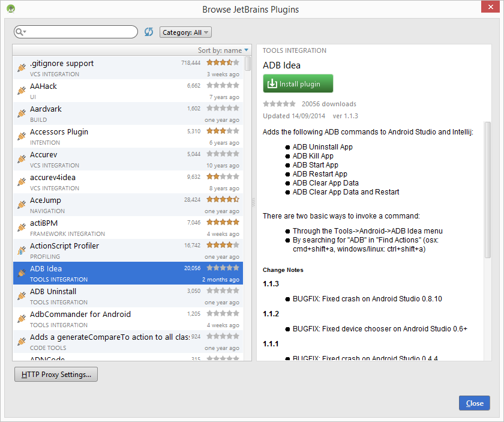
Task: Select the ActionScript Profiler plugin row
Action: click(128, 250)
